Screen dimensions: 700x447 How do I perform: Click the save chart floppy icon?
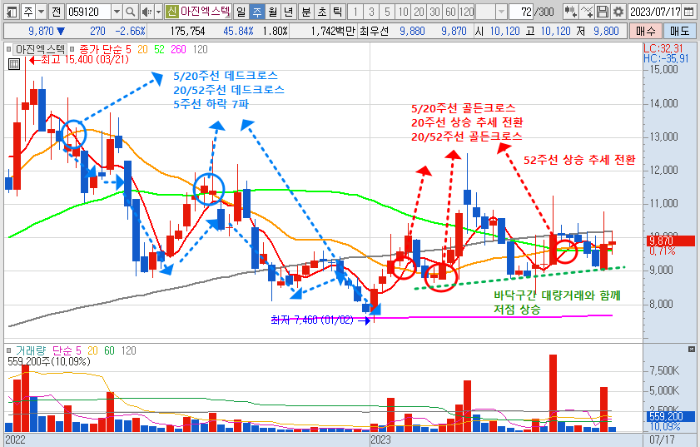602,12
